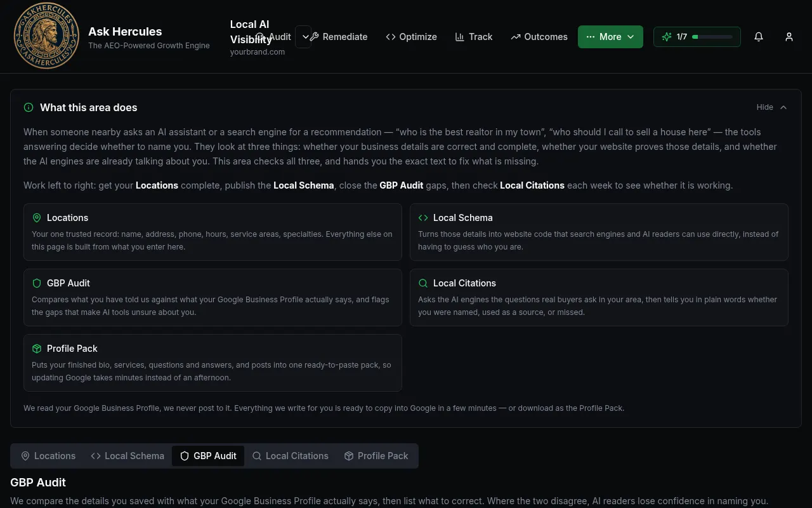Open the Local Schema info card
812x508 pixels.
click(x=599, y=232)
